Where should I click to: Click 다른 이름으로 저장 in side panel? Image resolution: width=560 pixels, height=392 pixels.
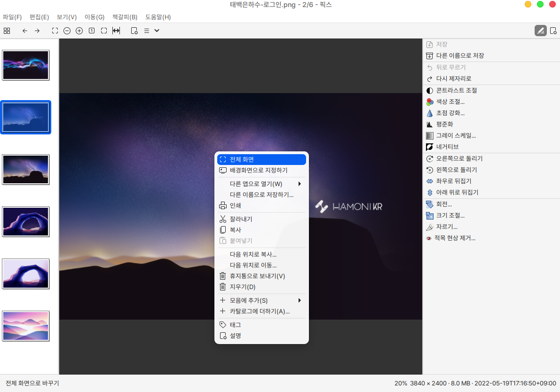pos(459,55)
